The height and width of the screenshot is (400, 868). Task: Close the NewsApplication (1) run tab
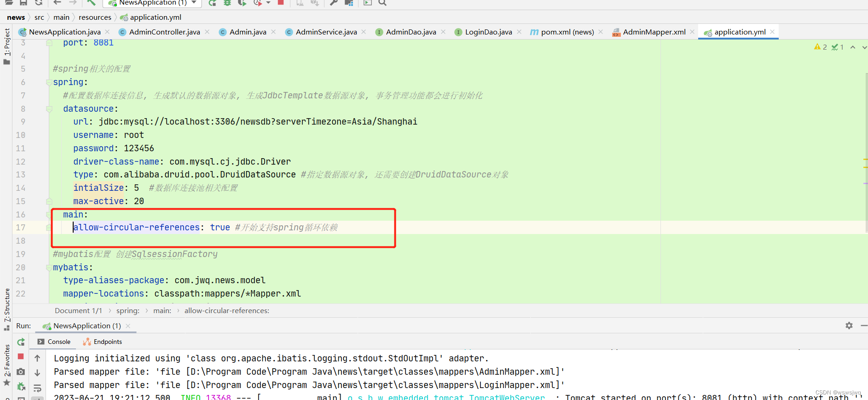[x=128, y=326]
